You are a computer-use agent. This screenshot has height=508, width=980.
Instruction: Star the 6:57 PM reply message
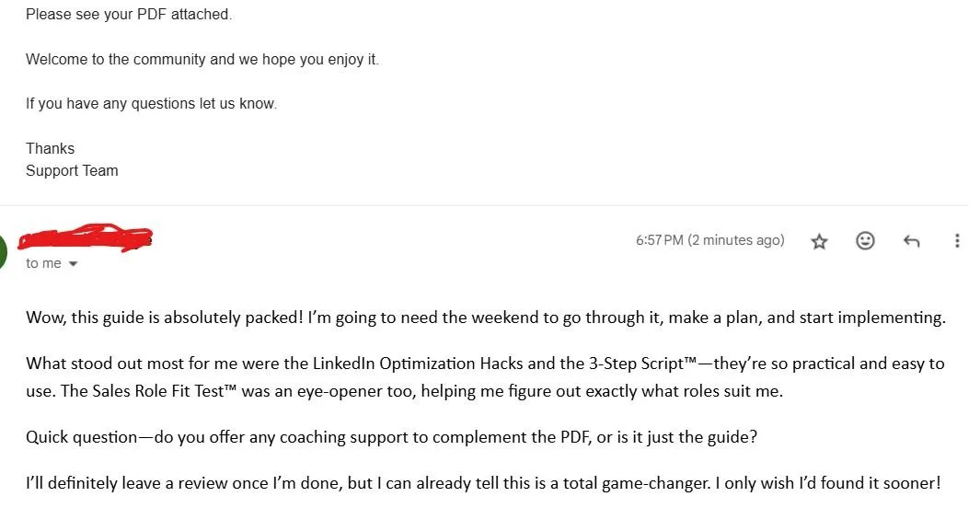(819, 241)
